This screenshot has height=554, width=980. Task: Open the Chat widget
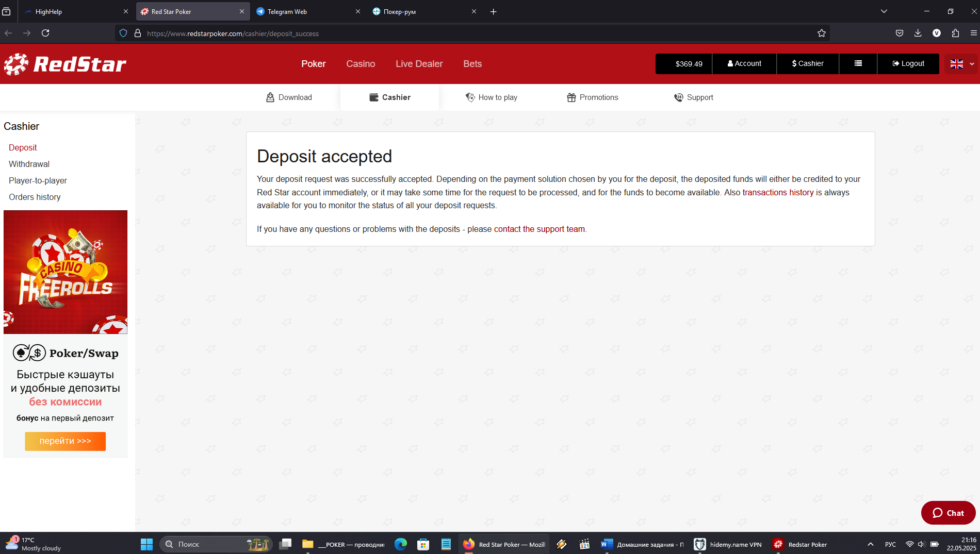(948, 513)
